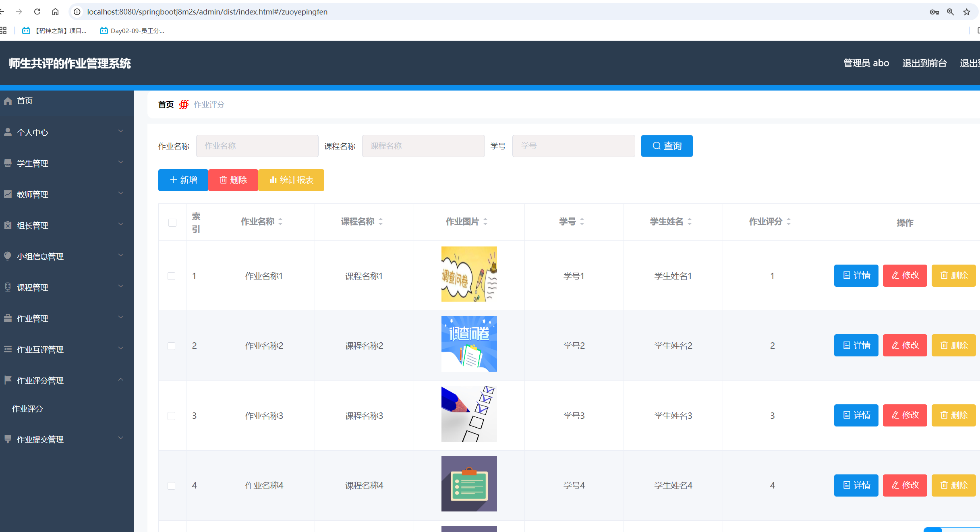Open the 学生管理 menu label
The width and height of the screenshot is (980, 532).
coord(32,164)
